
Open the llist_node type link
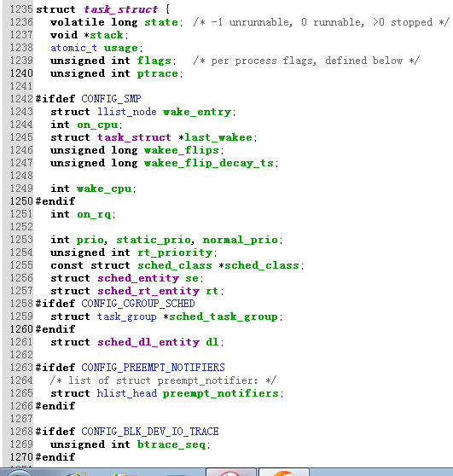click(x=127, y=112)
